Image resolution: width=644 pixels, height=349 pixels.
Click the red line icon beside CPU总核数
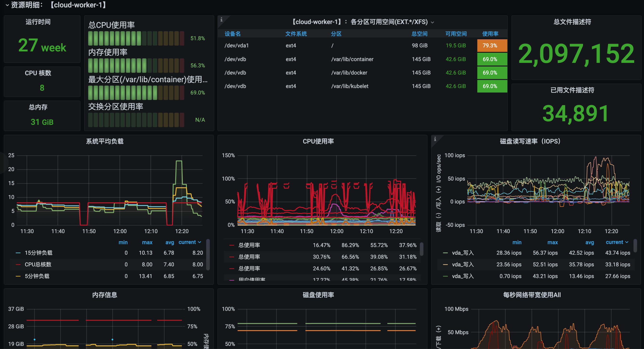tap(18, 264)
